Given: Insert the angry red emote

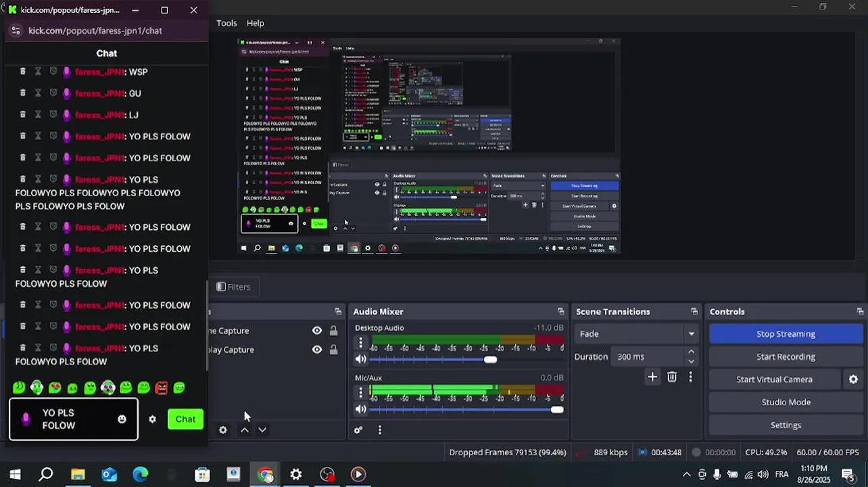Looking at the screenshot, I should click(x=161, y=388).
